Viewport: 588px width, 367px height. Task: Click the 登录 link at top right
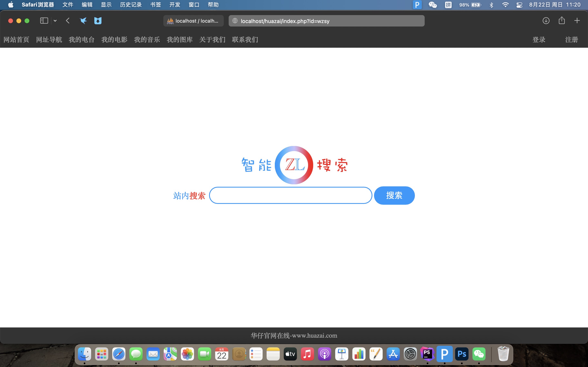539,40
